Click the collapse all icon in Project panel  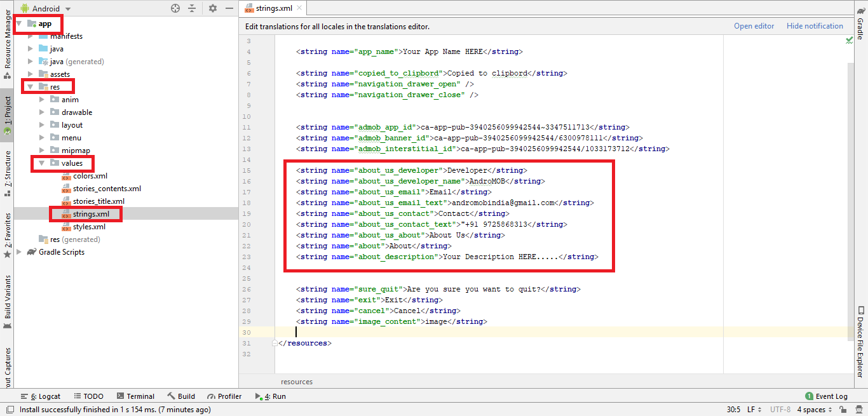[192, 8]
